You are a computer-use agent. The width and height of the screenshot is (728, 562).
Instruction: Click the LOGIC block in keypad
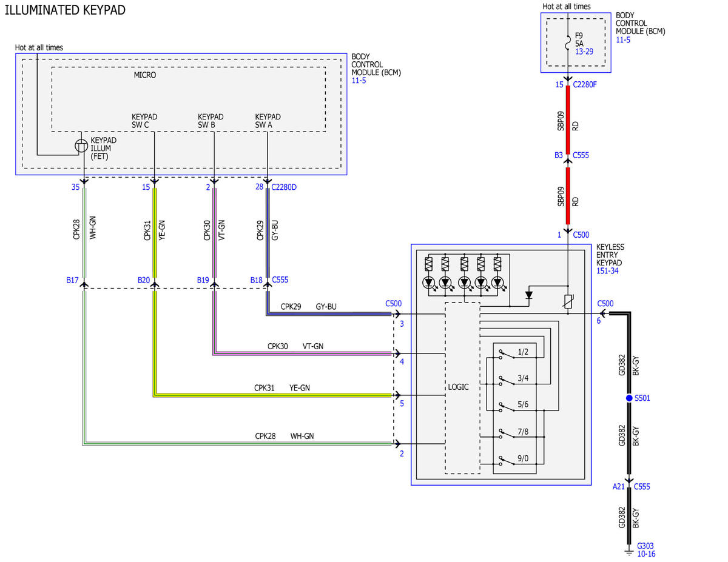(462, 388)
